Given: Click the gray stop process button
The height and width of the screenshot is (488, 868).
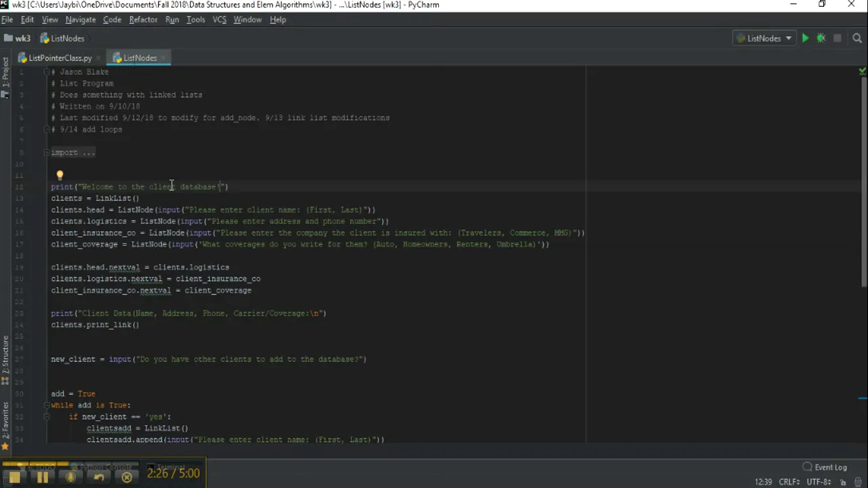Looking at the screenshot, I should click(x=837, y=39).
